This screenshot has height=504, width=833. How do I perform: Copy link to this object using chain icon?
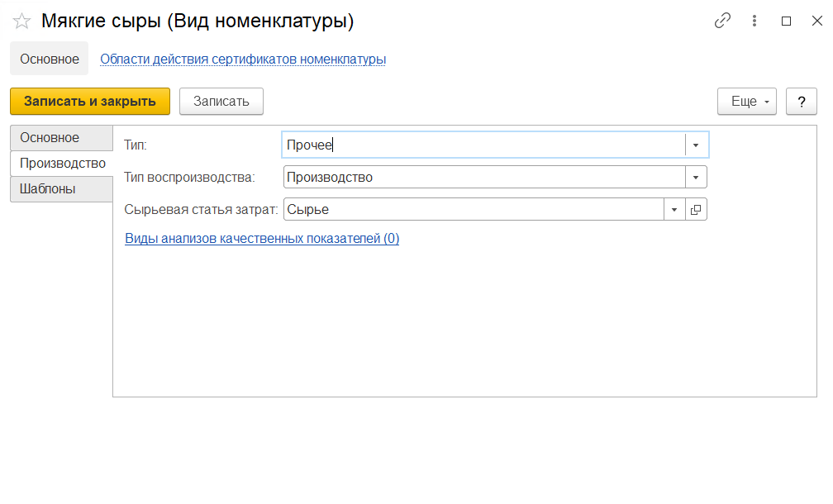click(x=722, y=21)
